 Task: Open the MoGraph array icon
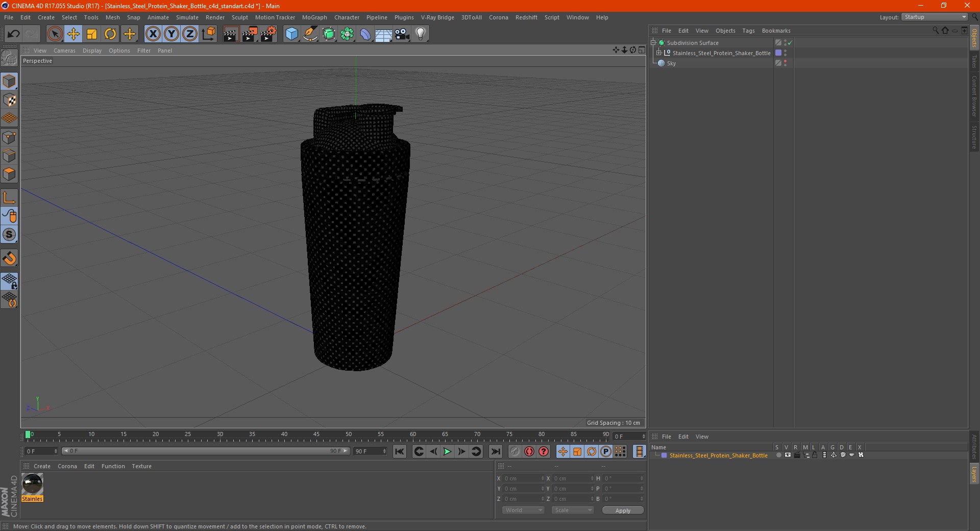coord(347,34)
